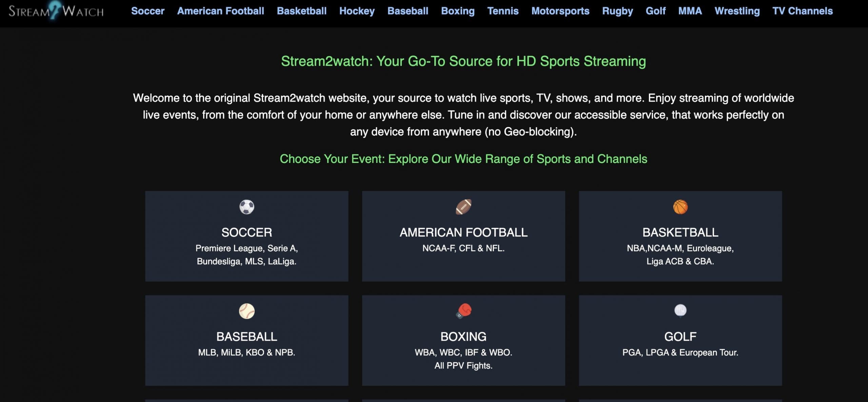Open the Wrestling page
The height and width of the screenshot is (402, 868).
click(736, 11)
